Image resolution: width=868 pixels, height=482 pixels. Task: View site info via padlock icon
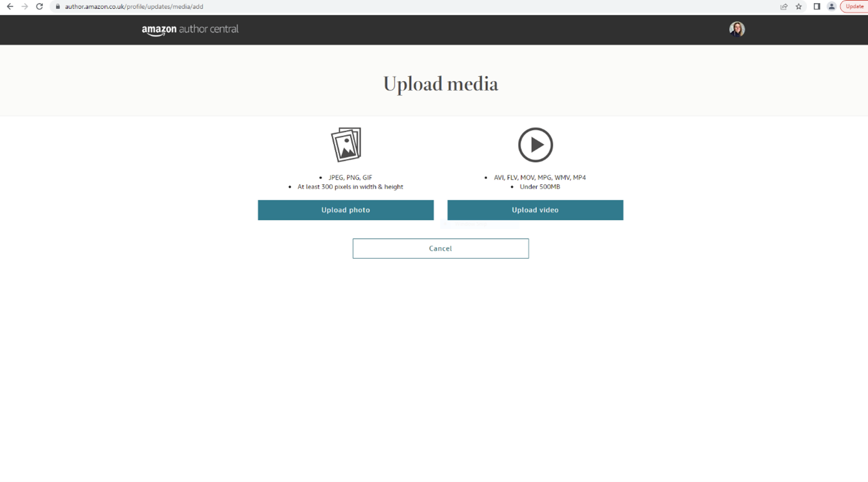tap(58, 7)
